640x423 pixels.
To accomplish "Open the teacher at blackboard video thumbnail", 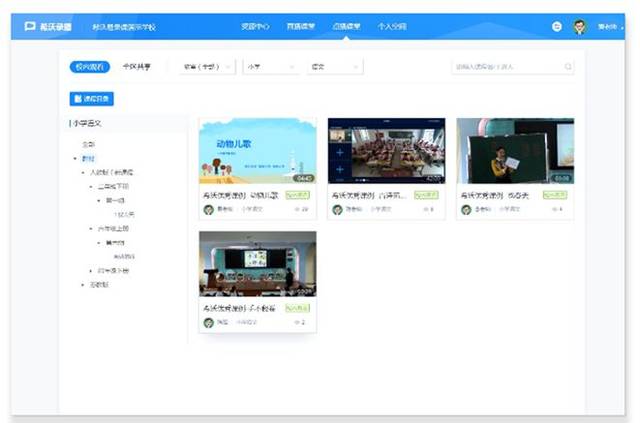I will pos(515,151).
